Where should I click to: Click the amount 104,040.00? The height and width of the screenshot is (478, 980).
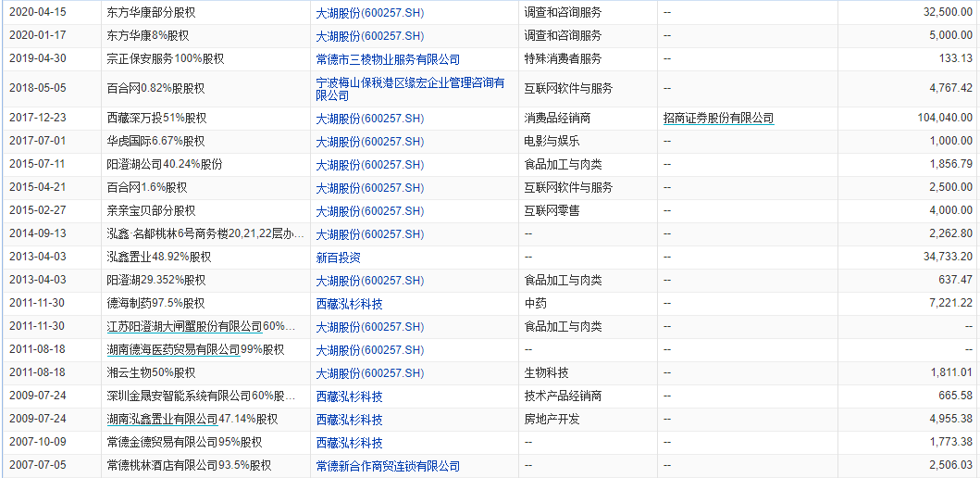(945, 118)
